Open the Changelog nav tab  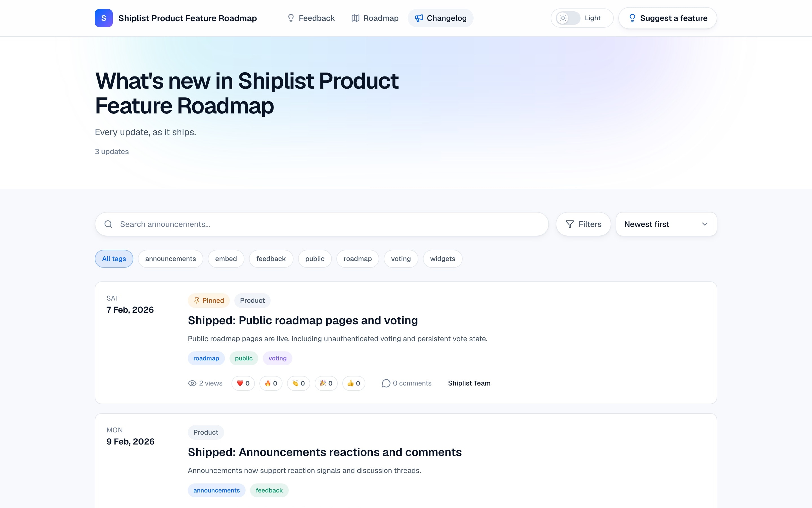click(x=440, y=18)
